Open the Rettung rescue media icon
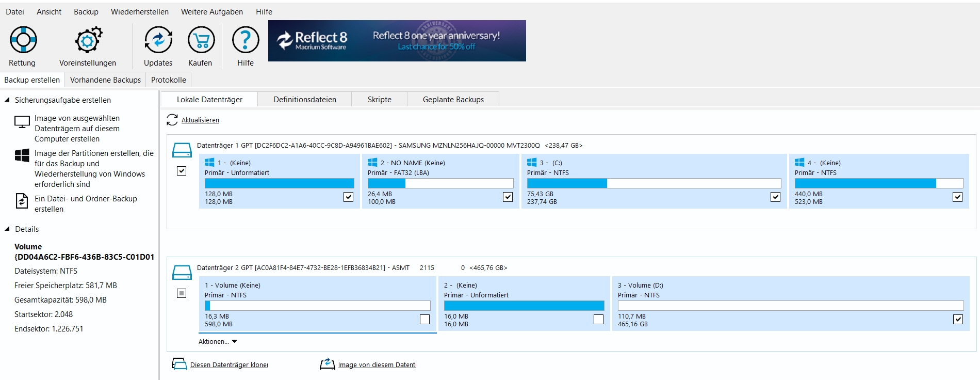Image resolution: width=980 pixels, height=380 pixels. coord(23,40)
